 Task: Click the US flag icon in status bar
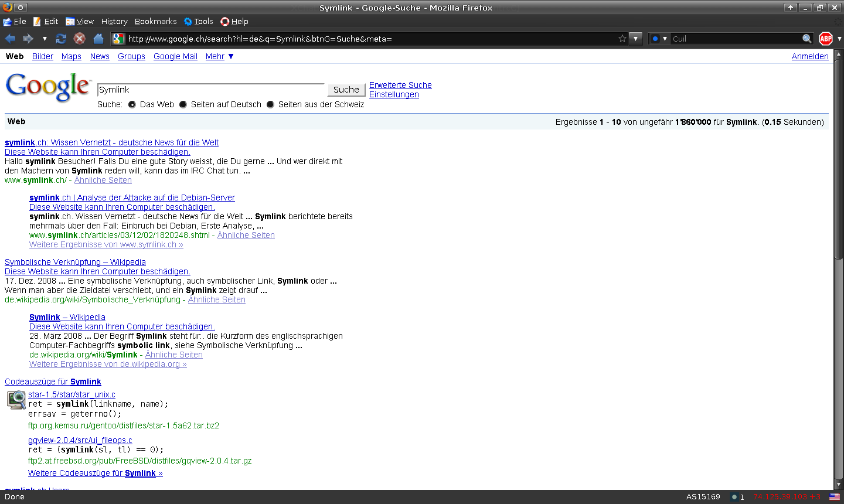(835, 496)
